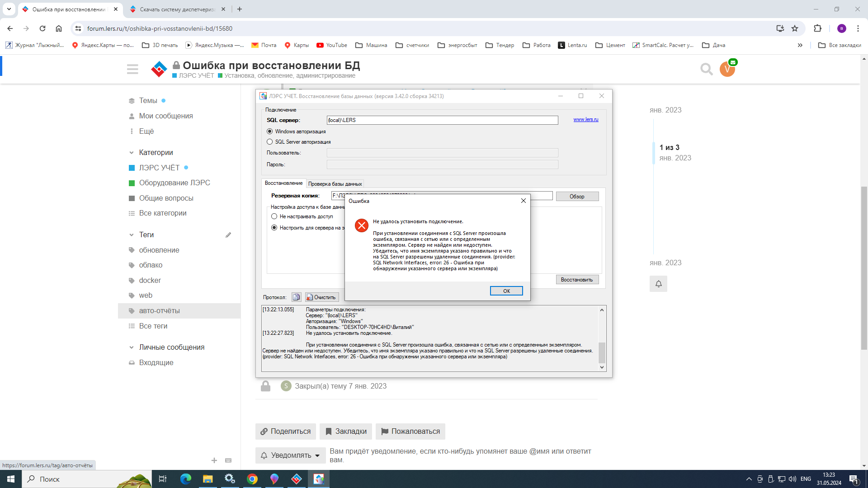Open the forum search magnifier
The height and width of the screenshot is (488, 868).
pyautogui.click(x=706, y=69)
